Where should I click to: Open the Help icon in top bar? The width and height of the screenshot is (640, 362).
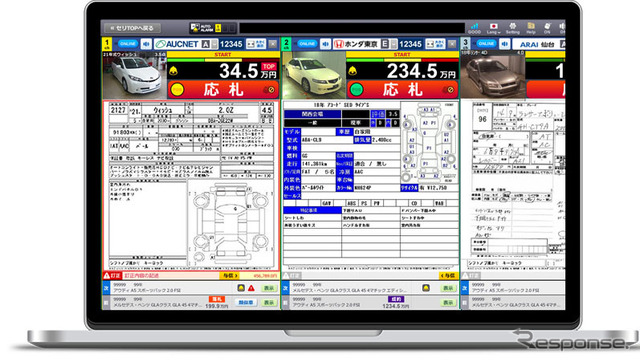pyautogui.click(x=531, y=28)
